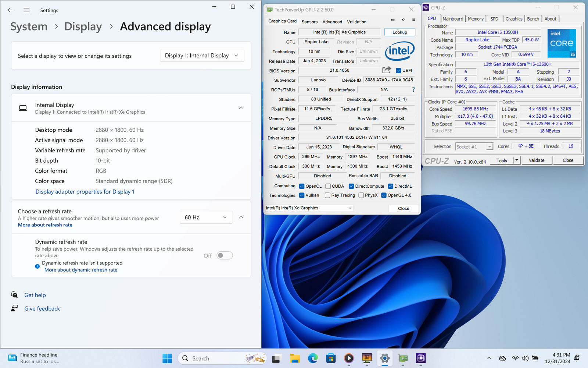
Task: Open Microsoft Store from the taskbar
Action: [x=331, y=358]
